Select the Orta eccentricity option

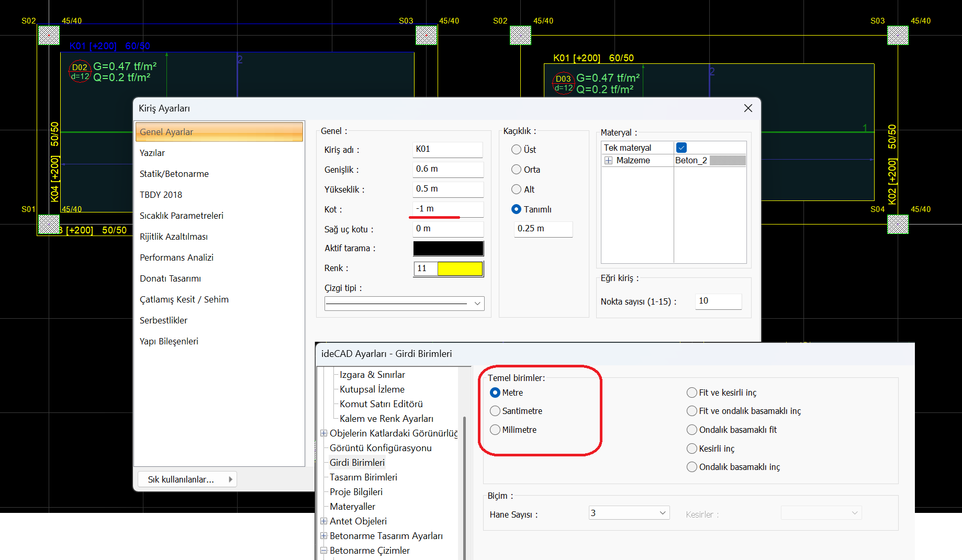point(516,170)
